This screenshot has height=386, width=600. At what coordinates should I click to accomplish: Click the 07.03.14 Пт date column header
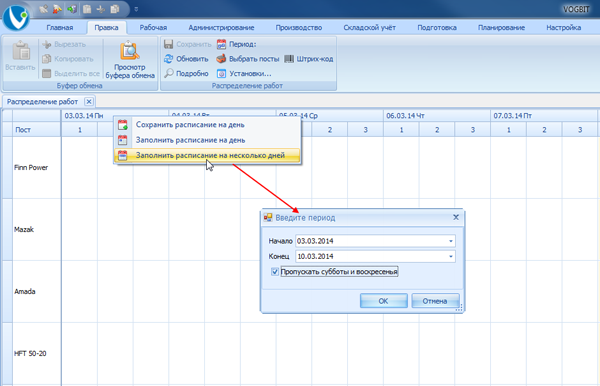[x=544, y=116]
